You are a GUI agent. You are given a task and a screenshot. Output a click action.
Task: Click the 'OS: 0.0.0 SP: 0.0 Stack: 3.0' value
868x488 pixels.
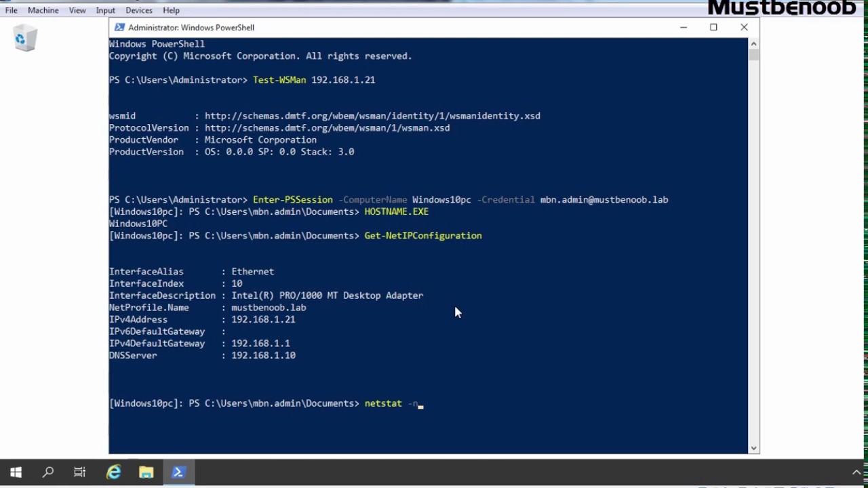point(279,152)
